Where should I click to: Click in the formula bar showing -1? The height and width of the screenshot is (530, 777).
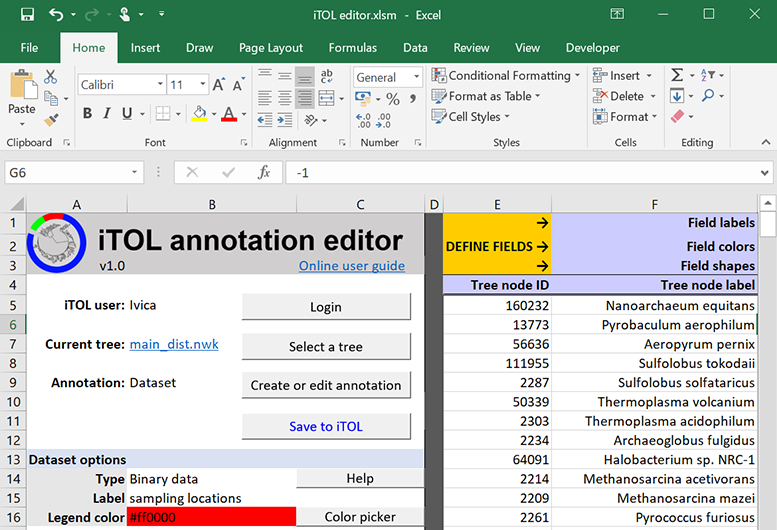point(520,172)
